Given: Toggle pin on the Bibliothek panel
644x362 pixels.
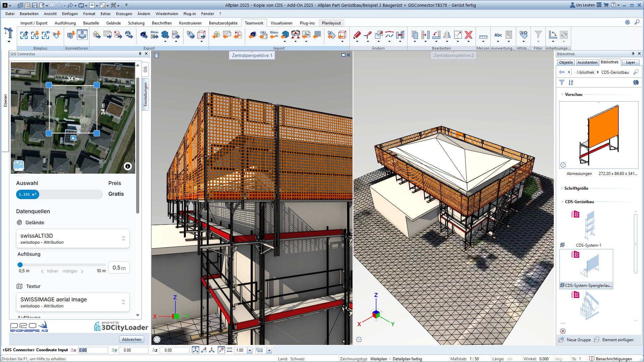Looking at the screenshot, I should [633, 54].
